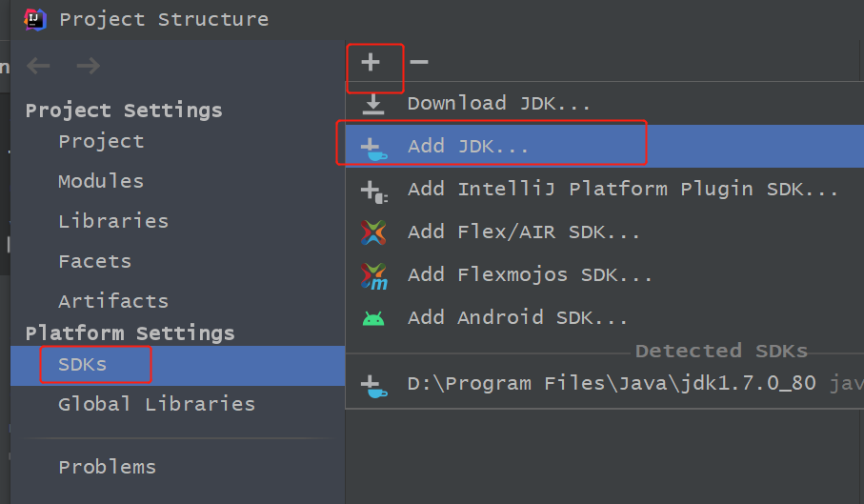864x504 pixels.
Task: Click the minus remove SDK button
Action: coord(418,63)
